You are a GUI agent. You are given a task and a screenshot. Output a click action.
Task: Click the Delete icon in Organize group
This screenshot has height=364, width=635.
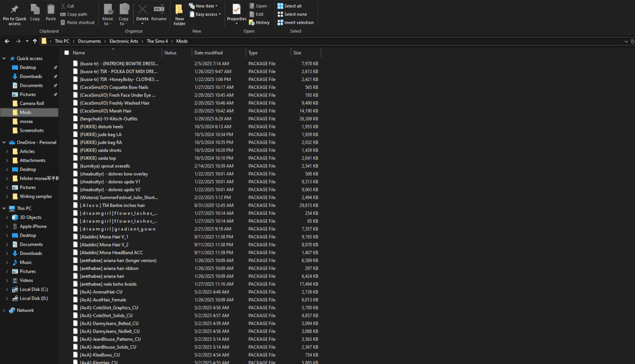click(142, 10)
